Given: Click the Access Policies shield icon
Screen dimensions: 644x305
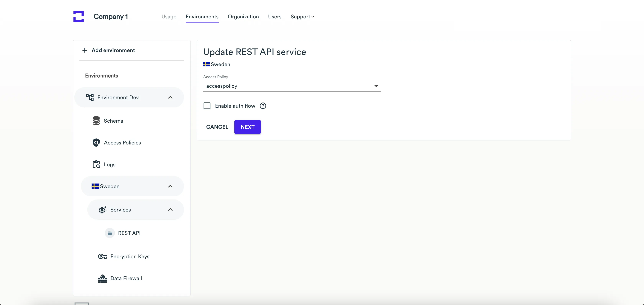Looking at the screenshot, I should tap(96, 143).
